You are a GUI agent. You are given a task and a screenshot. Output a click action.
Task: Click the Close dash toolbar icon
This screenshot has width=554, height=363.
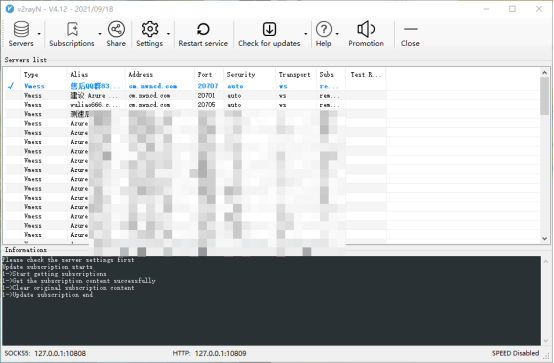coord(411,29)
